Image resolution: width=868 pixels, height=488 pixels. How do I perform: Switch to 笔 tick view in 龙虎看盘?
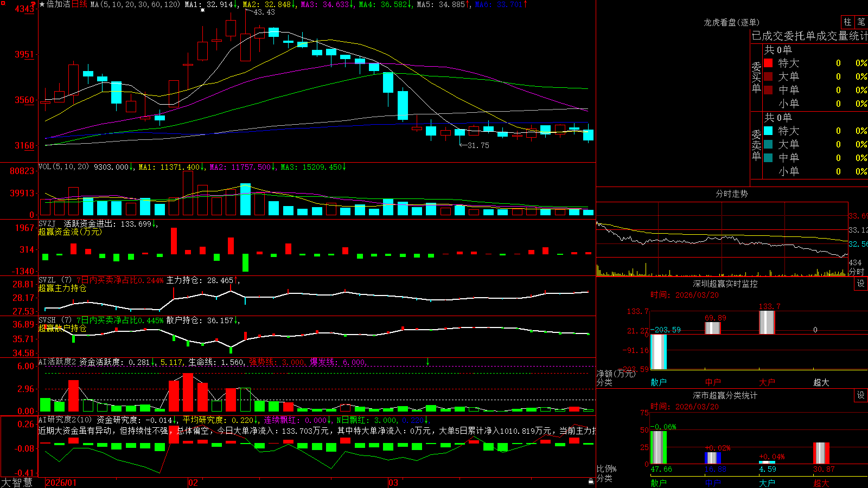[861, 22]
